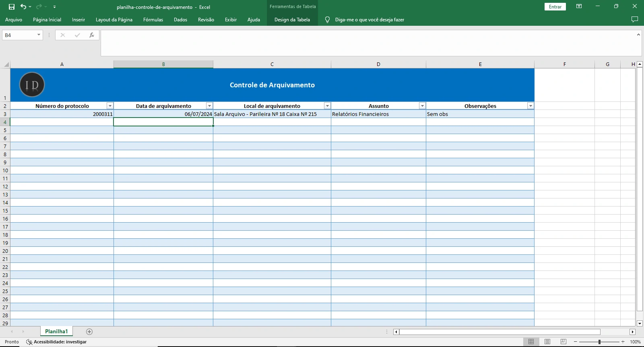Click the Select All corner triangle
644x347 pixels.
click(x=6, y=64)
